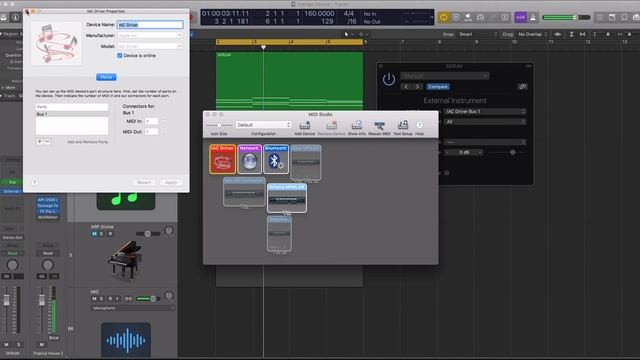Viewport: 640px width, 360px height.
Task: Add a port with the plus button
Action: click(40, 142)
